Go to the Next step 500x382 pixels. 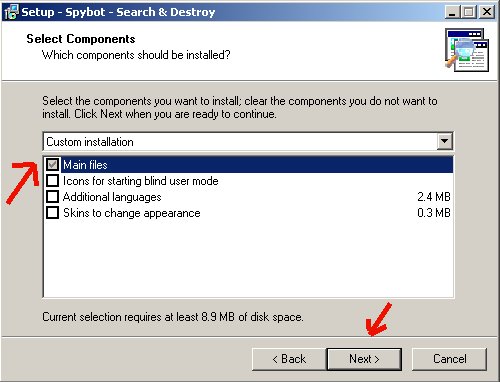click(x=364, y=359)
